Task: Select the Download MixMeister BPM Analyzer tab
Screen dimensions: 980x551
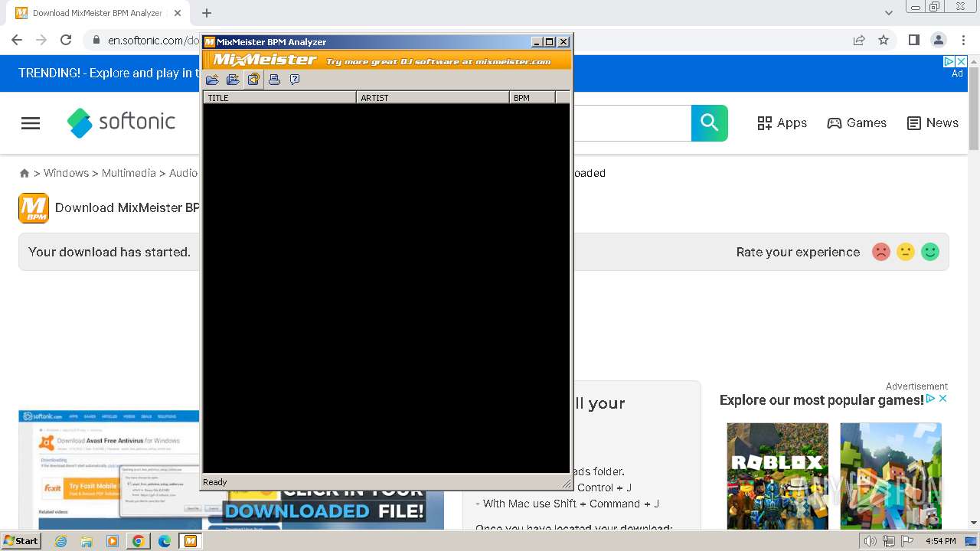Action: [x=97, y=13]
